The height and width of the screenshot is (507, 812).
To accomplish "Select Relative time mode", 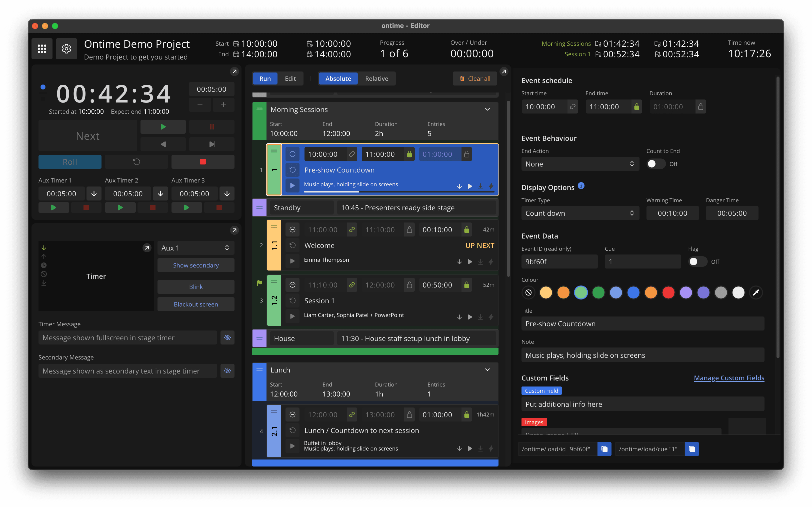I will (376, 78).
